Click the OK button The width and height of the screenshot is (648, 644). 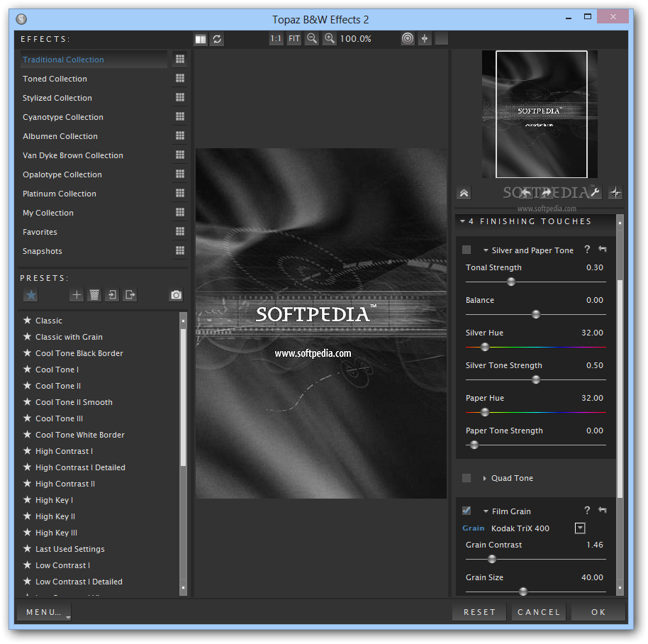pyautogui.click(x=598, y=612)
